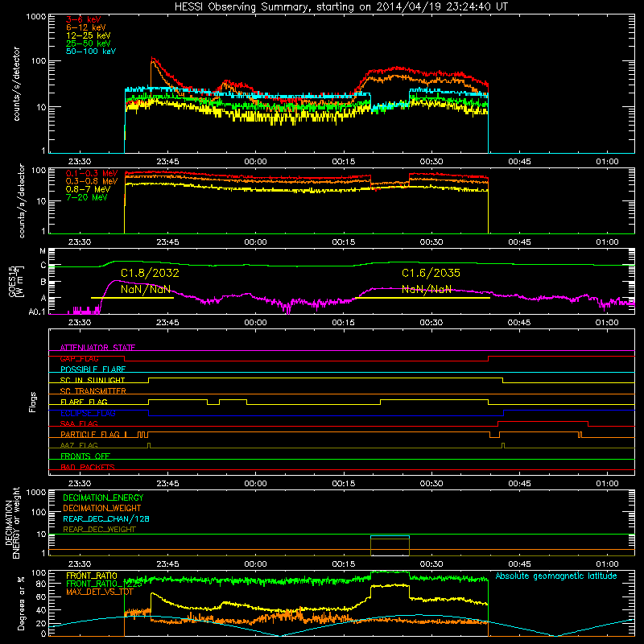
Task: Click the Flags axis label
Action: pyautogui.click(x=33, y=402)
